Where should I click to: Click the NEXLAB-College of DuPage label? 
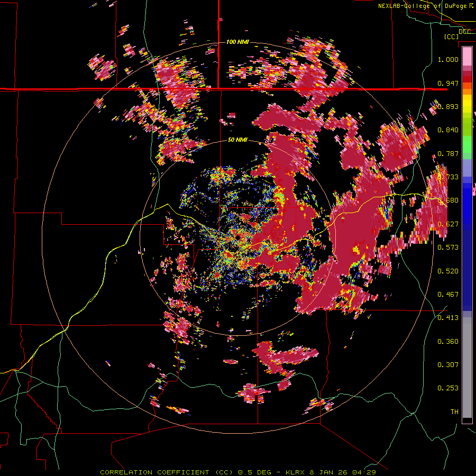point(426,6)
